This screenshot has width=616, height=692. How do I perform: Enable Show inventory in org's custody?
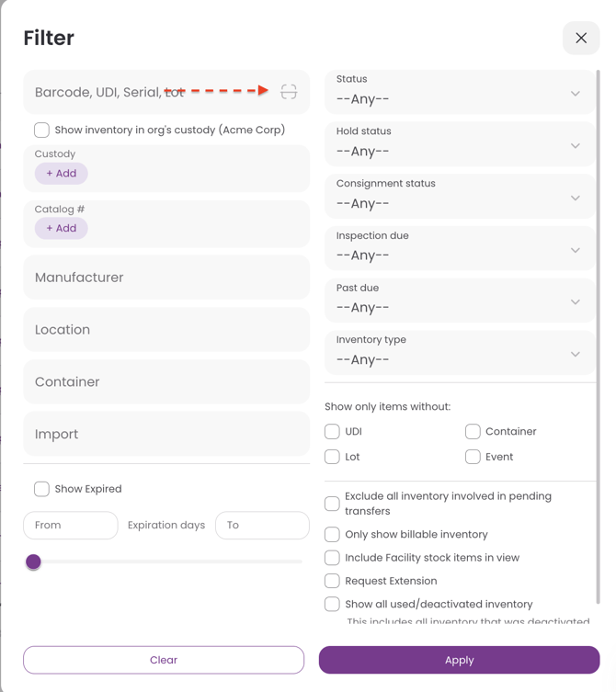42,130
